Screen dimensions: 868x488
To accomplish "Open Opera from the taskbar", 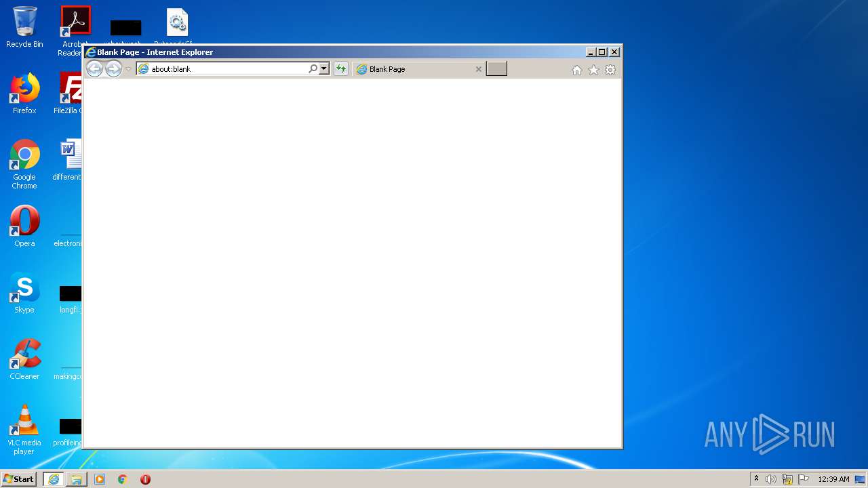I will pos(145,479).
